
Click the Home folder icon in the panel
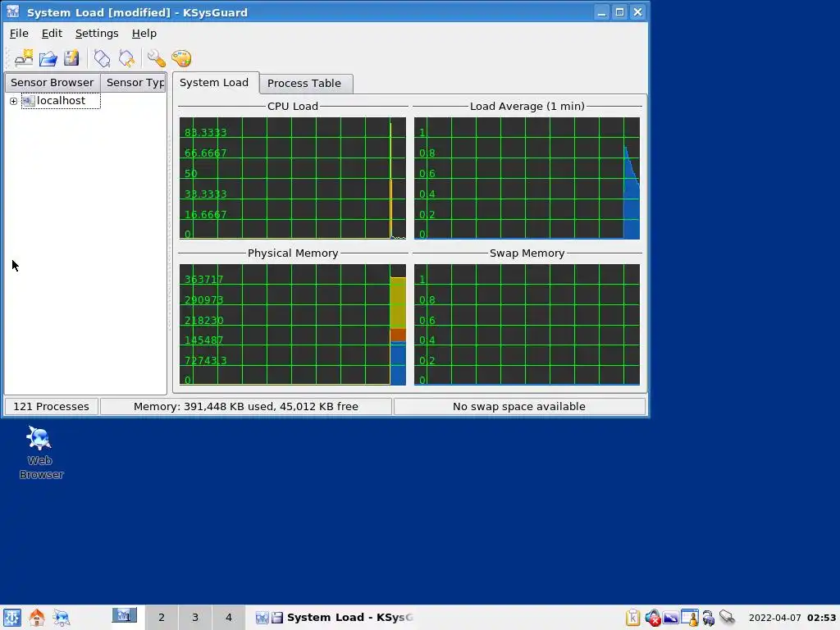pyautogui.click(x=37, y=618)
